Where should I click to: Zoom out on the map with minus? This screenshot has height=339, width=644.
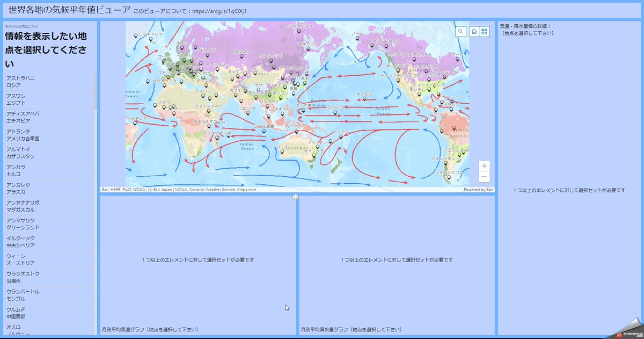484,177
